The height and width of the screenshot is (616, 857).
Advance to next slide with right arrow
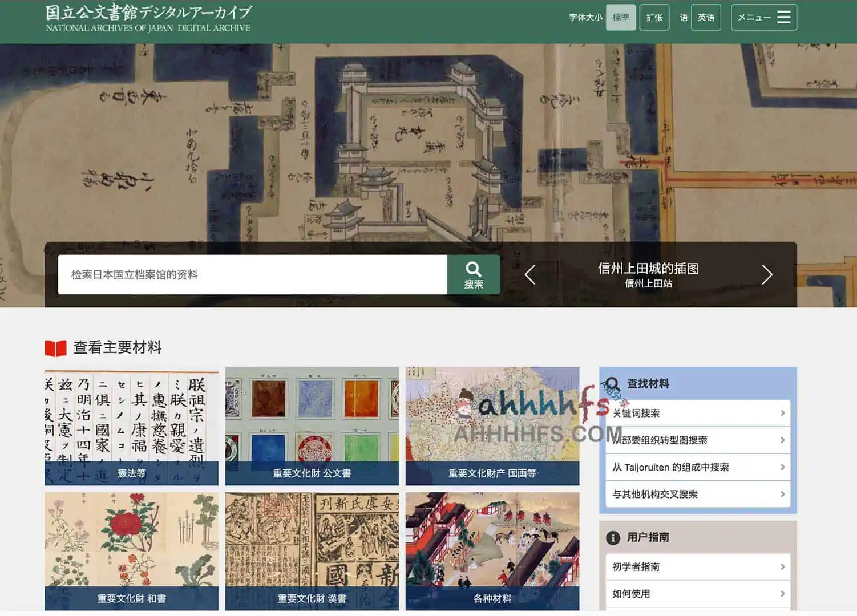pyautogui.click(x=767, y=274)
